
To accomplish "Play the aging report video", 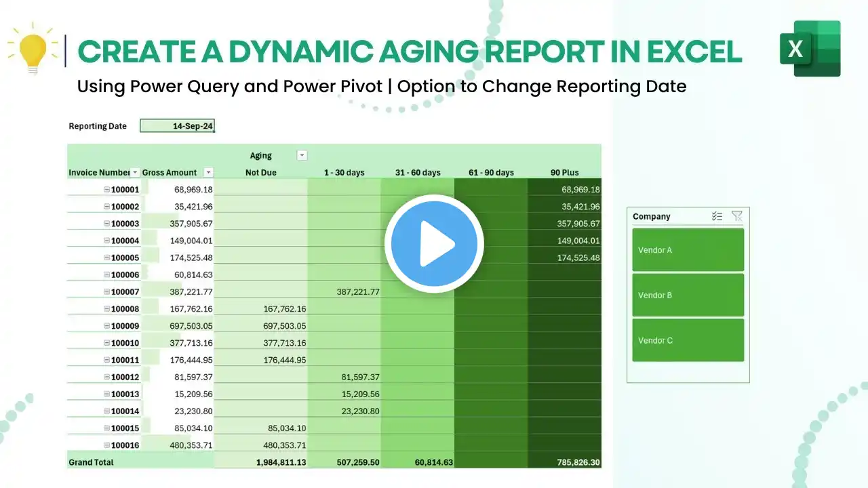I will pyautogui.click(x=434, y=244).
